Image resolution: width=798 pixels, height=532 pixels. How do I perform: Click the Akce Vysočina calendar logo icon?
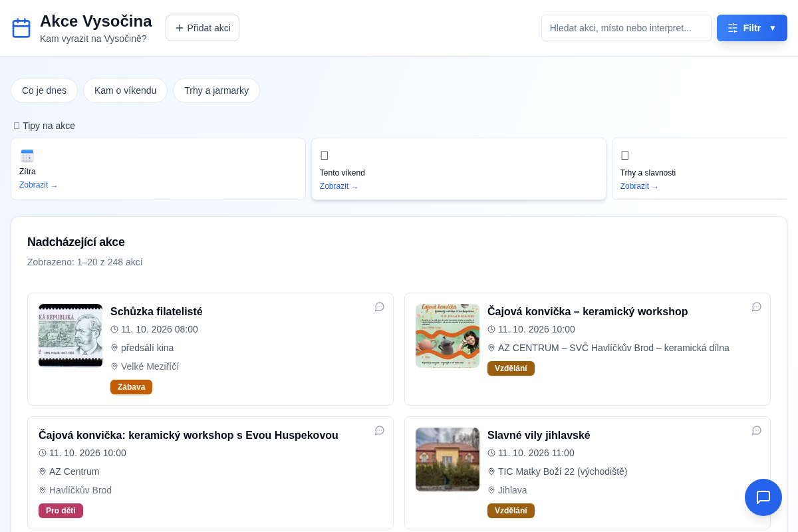(x=21, y=28)
